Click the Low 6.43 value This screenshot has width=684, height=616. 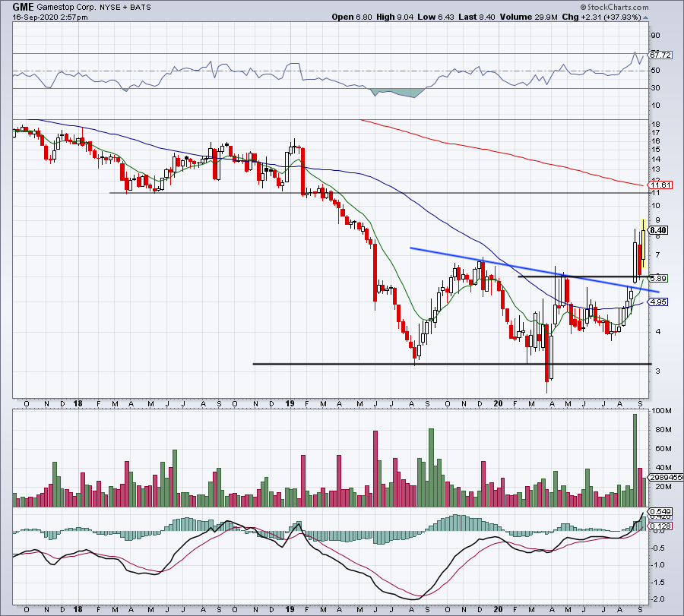(x=435, y=17)
